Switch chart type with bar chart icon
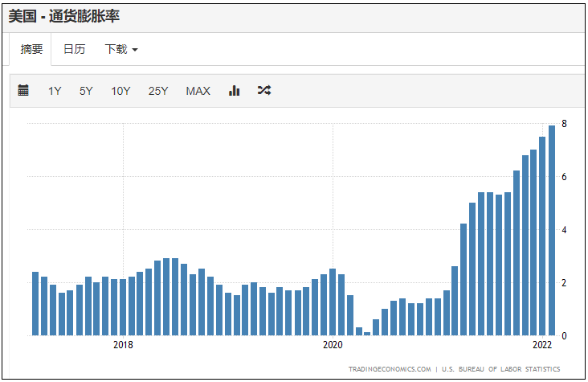Image resolution: width=588 pixels, height=382 pixels. coord(234,91)
